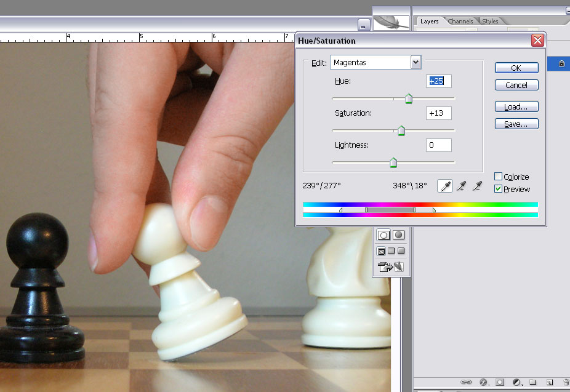Click the Saturation slider handle
Screen dimensions: 570x392
point(401,130)
